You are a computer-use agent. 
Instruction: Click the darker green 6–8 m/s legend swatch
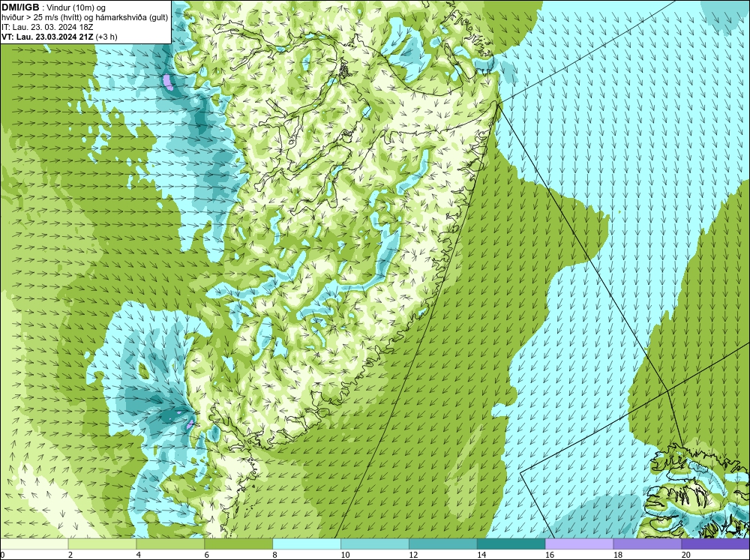(x=238, y=544)
